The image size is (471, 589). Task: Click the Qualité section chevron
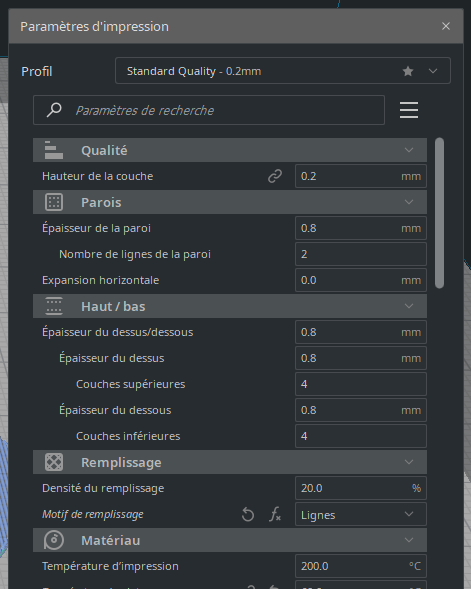click(x=409, y=150)
